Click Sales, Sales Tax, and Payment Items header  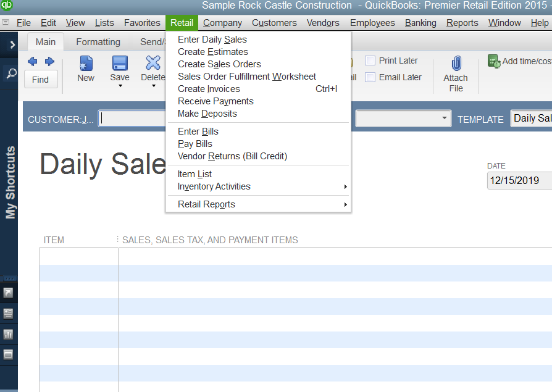pos(210,240)
